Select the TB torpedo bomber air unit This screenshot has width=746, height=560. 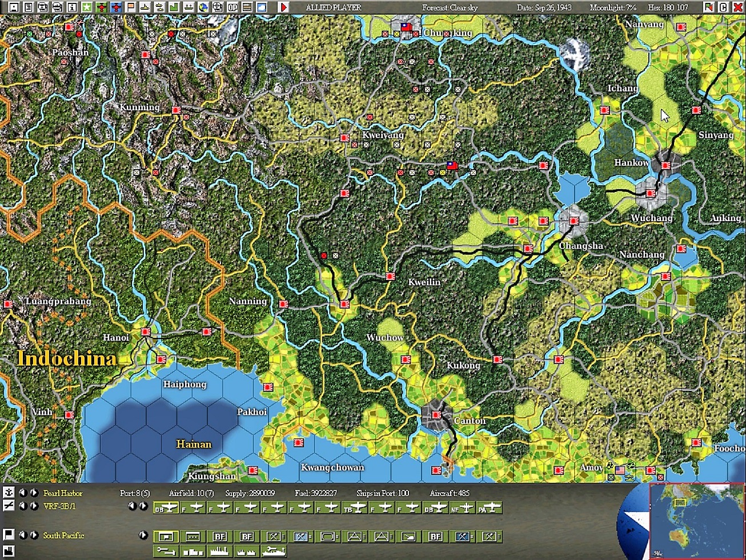pos(355,507)
